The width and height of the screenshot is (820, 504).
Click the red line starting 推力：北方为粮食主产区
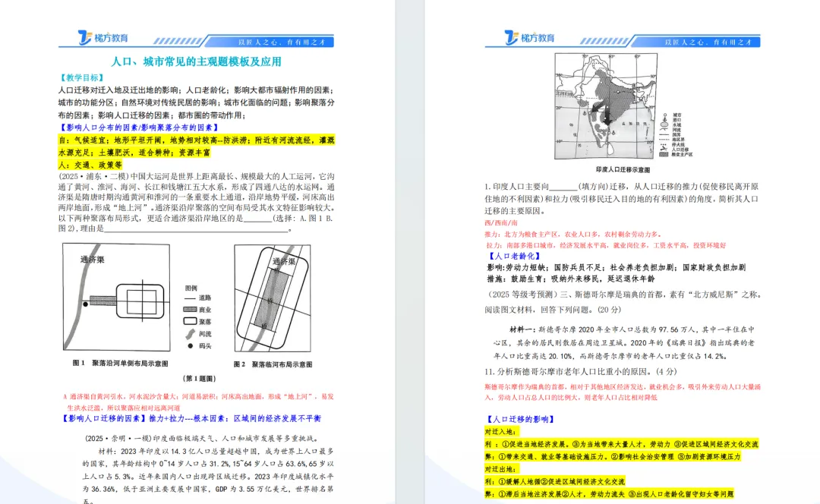point(572,235)
